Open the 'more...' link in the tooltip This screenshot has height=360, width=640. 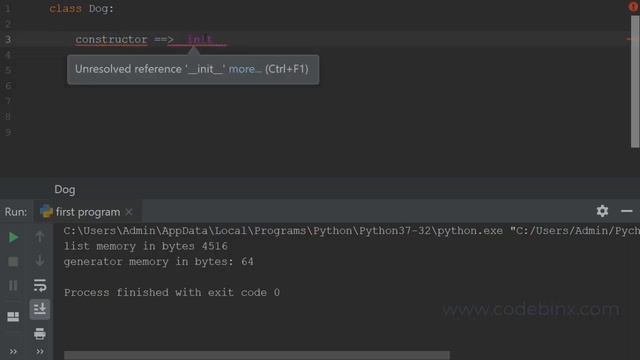pos(245,69)
